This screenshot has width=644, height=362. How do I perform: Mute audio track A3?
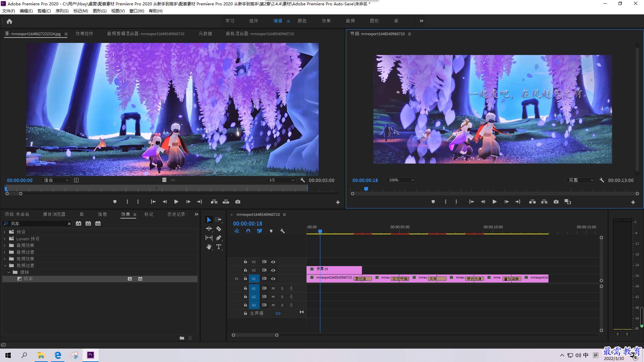pyautogui.click(x=273, y=305)
